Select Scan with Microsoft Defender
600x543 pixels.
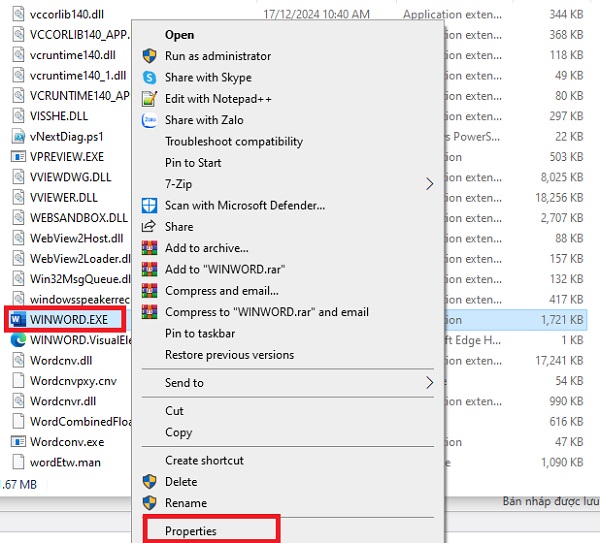[245, 205]
